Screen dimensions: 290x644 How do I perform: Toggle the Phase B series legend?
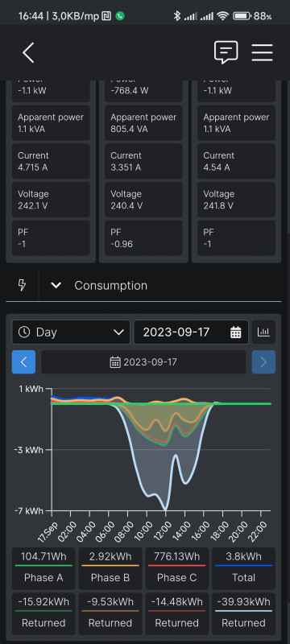110,568
